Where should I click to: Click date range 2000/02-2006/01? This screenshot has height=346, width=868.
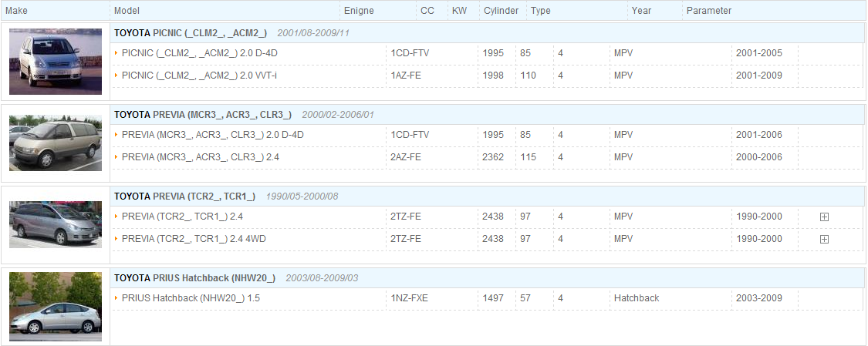pos(338,115)
